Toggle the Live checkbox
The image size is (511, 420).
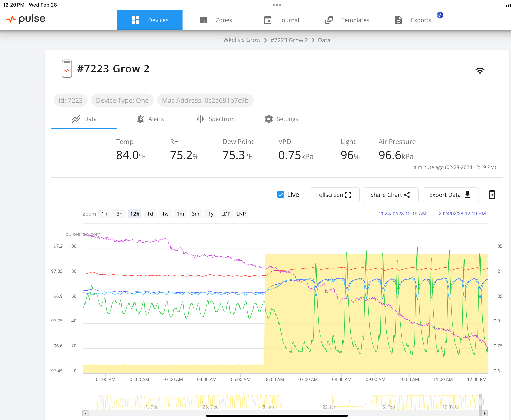pyautogui.click(x=280, y=194)
